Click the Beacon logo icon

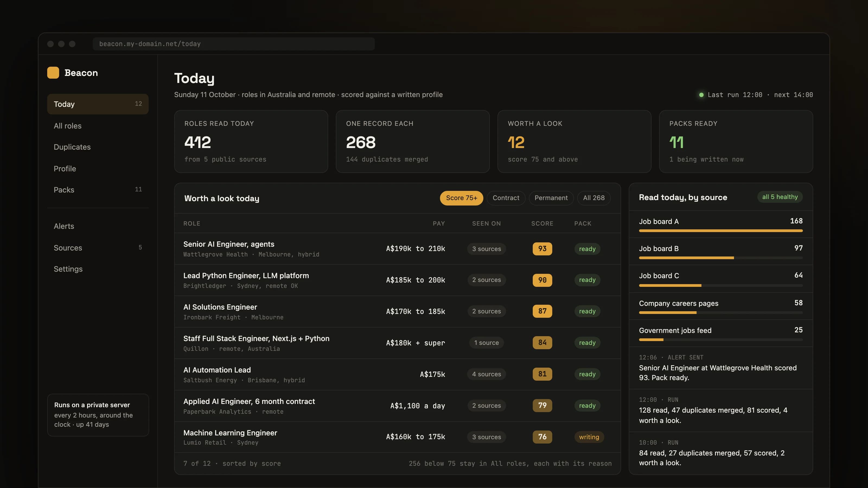tap(53, 73)
